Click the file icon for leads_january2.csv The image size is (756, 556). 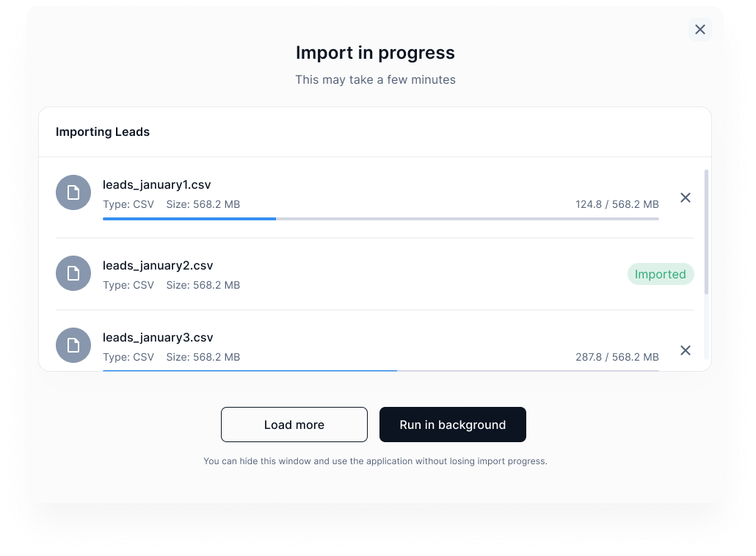[x=73, y=273]
